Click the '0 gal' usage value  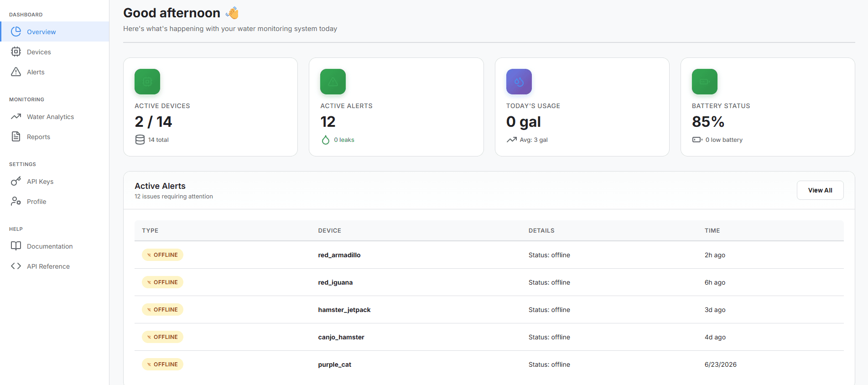pyautogui.click(x=524, y=122)
